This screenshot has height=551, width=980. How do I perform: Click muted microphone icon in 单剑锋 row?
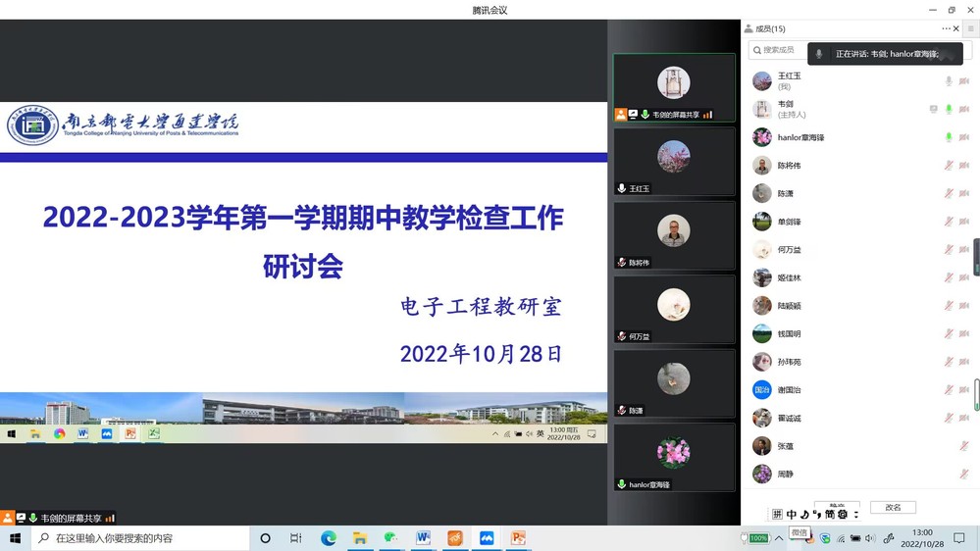pyautogui.click(x=949, y=222)
